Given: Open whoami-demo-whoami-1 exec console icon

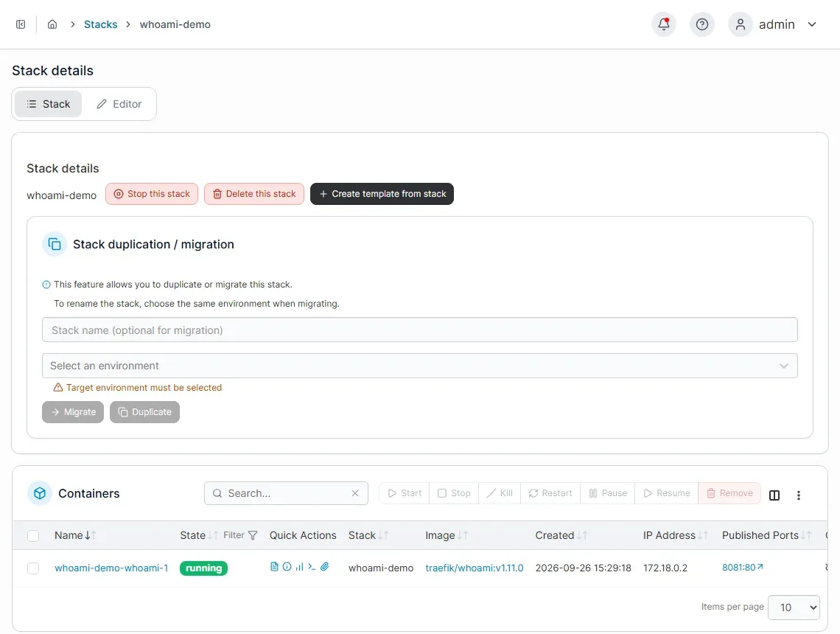Looking at the screenshot, I should (312, 566).
